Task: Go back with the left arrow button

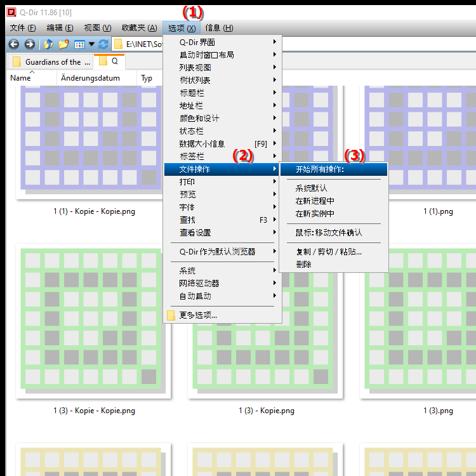Action: (14, 44)
